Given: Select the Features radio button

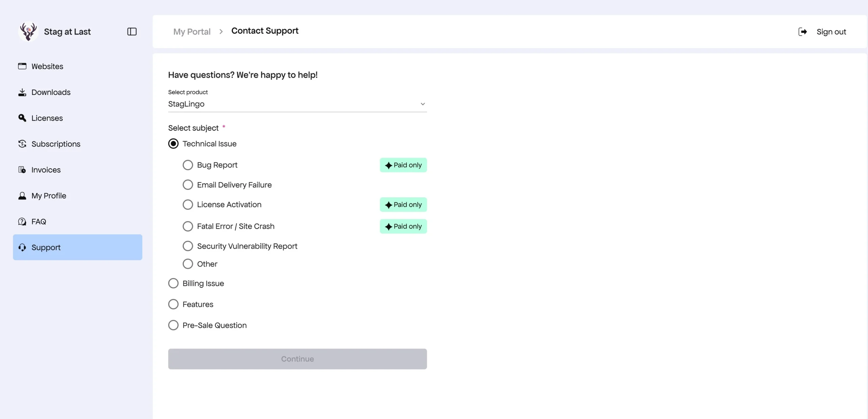Looking at the screenshot, I should coord(173,304).
